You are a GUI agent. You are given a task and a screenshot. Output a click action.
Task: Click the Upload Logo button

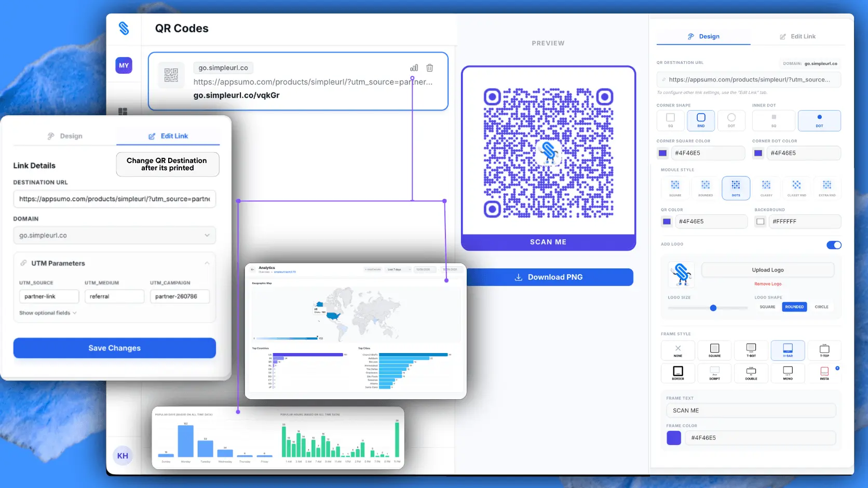point(768,270)
